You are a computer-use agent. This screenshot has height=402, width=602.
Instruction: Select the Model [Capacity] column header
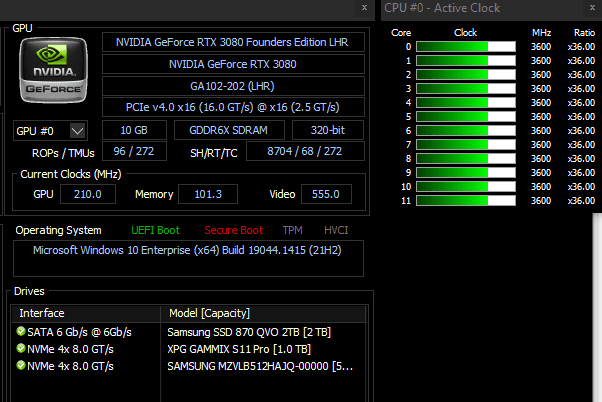click(x=263, y=313)
